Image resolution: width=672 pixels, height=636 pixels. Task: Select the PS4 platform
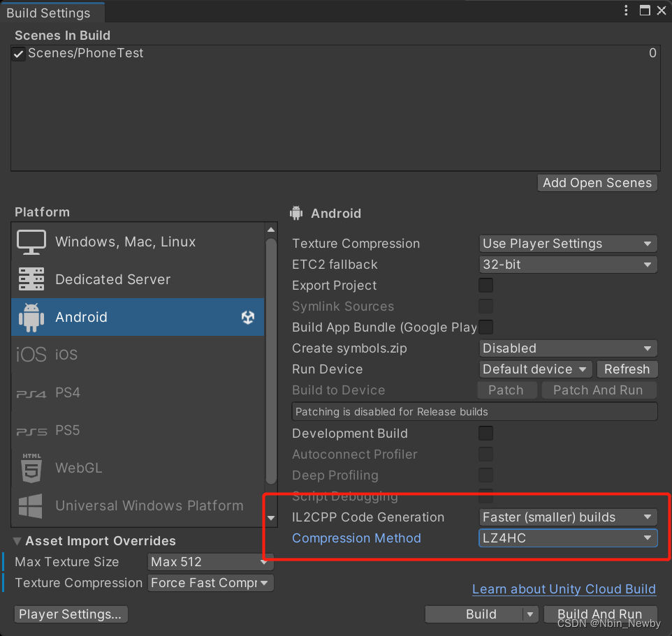(x=138, y=392)
